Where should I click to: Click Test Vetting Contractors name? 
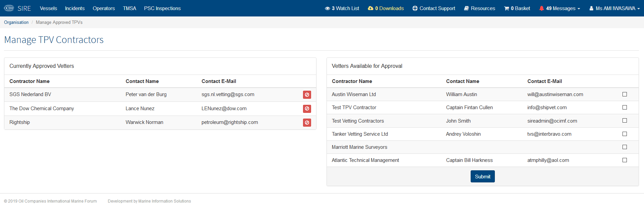click(358, 121)
